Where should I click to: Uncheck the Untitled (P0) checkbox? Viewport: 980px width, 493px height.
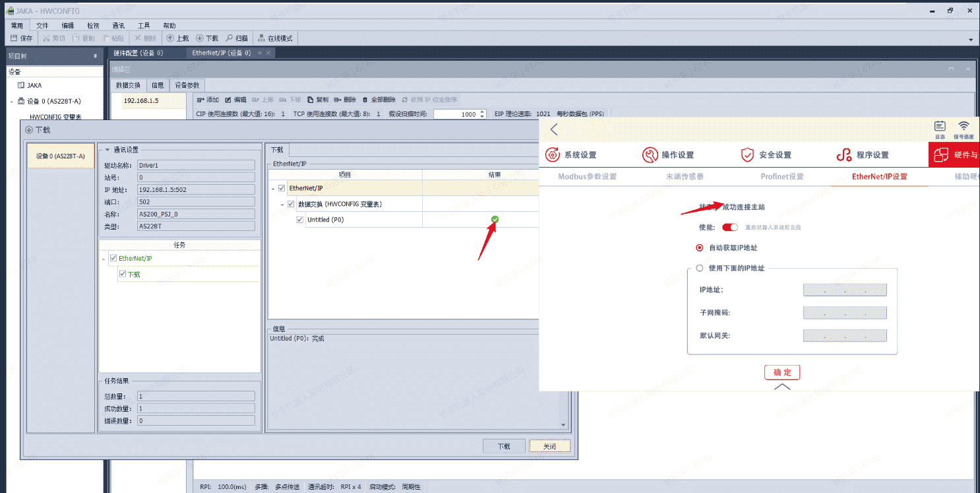(300, 220)
